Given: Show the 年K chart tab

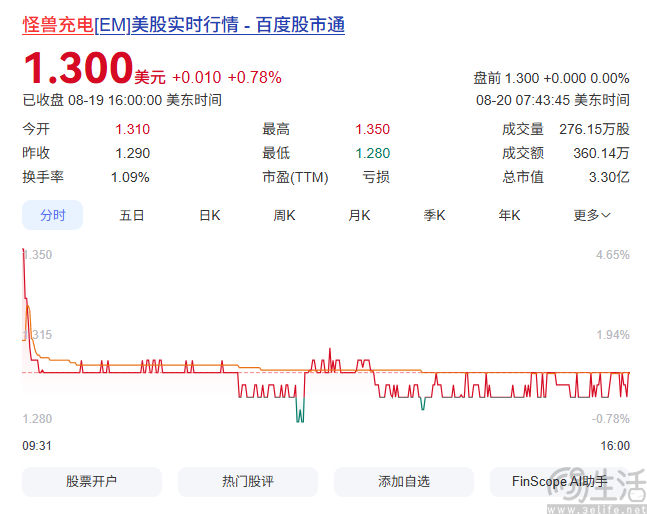Looking at the screenshot, I should pos(509,215).
